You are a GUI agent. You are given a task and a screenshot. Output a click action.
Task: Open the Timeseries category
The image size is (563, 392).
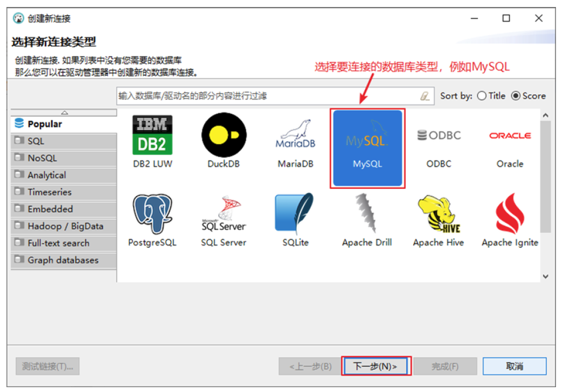(64, 192)
